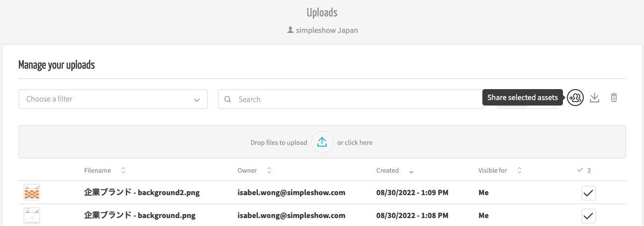Viewport: 644px width, 226px height.
Task: Click the 'or click here' upload link
Action: (355, 142)
